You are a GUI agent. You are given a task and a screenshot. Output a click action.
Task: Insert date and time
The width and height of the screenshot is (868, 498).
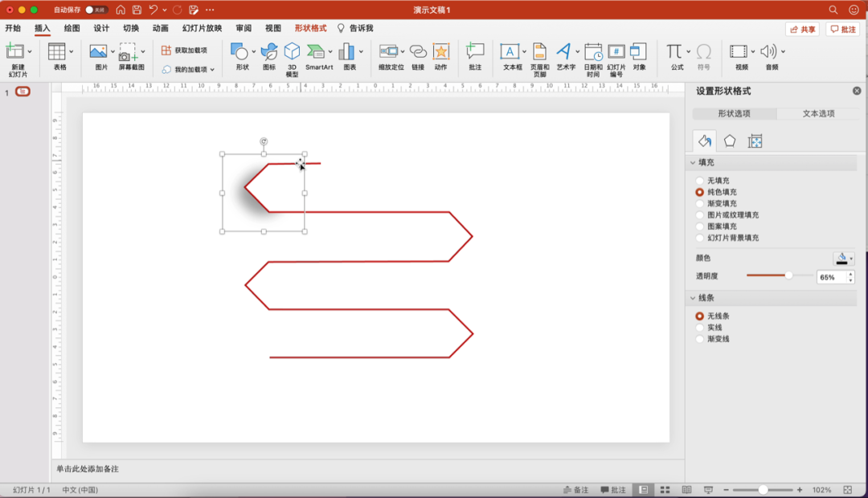click(593, 59)
